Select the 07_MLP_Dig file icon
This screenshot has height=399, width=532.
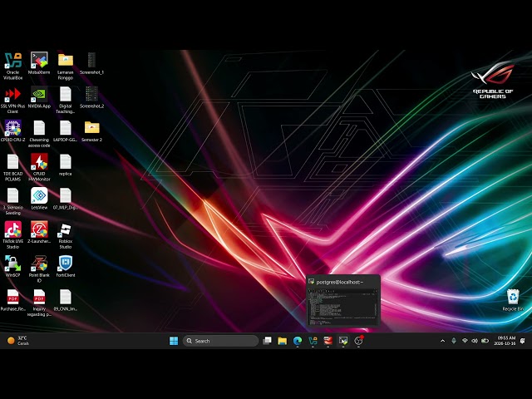click(66, 198)
